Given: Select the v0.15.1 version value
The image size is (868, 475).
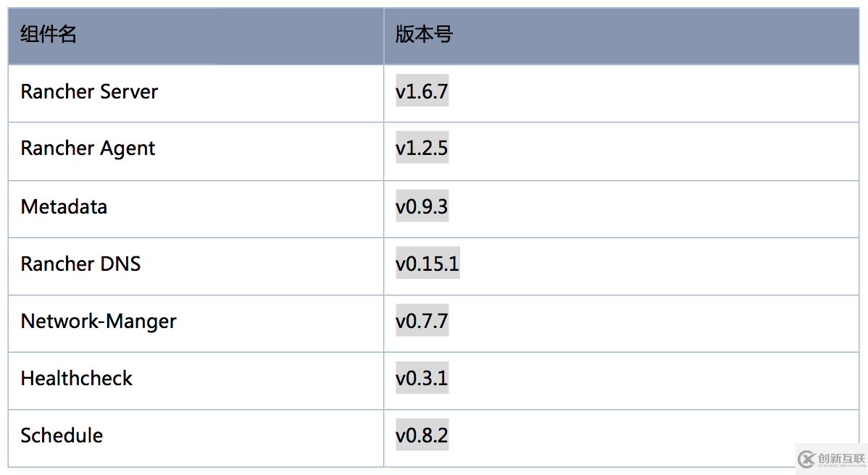Looking at the screenshot, I should tap(427, 264).
